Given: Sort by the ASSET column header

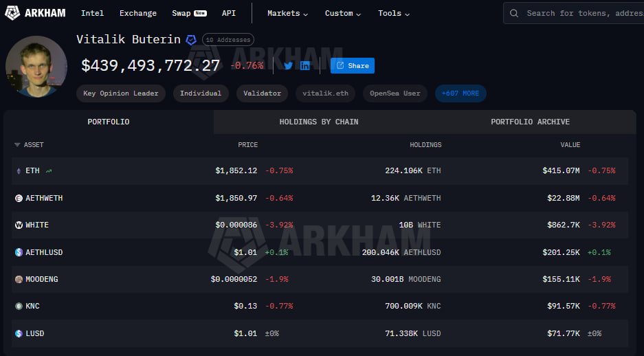Looking at the screenshot, I should point(34,145).
